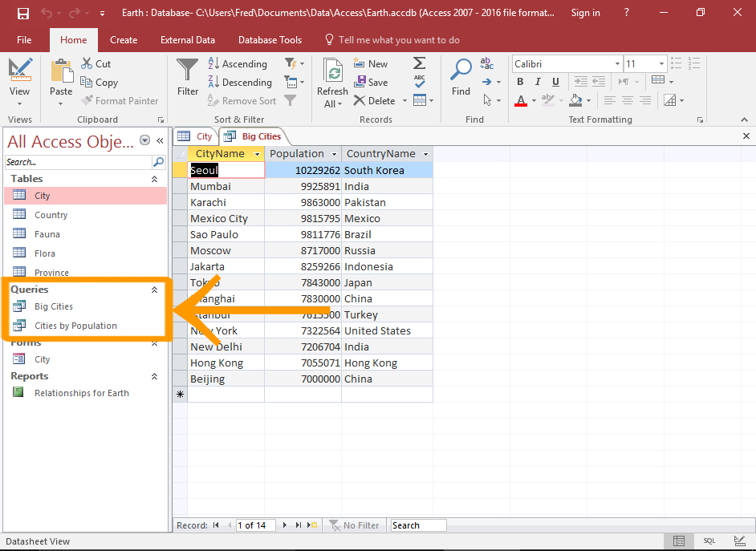Viewport: 756px width, 551px height.
Task: Click the Save button in Records group
Action: click(372, 82)
